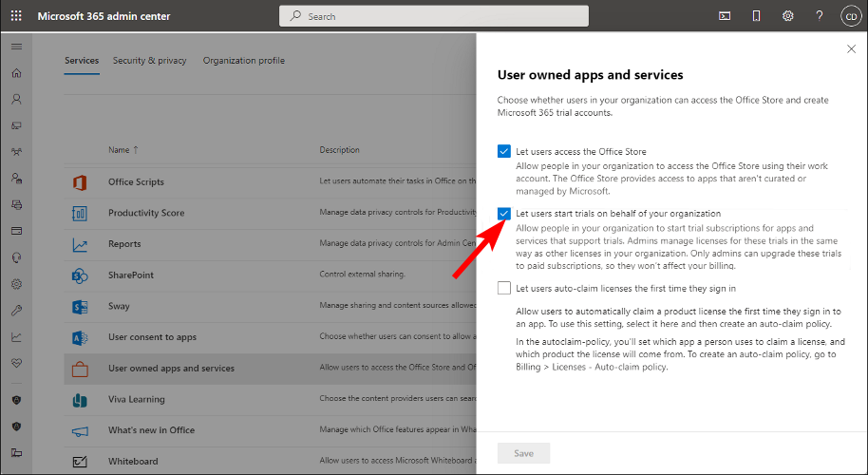Viewport: 868px width, 475px height.
Task: Open User consent to apps row name
Action: (x=152, y=337)
